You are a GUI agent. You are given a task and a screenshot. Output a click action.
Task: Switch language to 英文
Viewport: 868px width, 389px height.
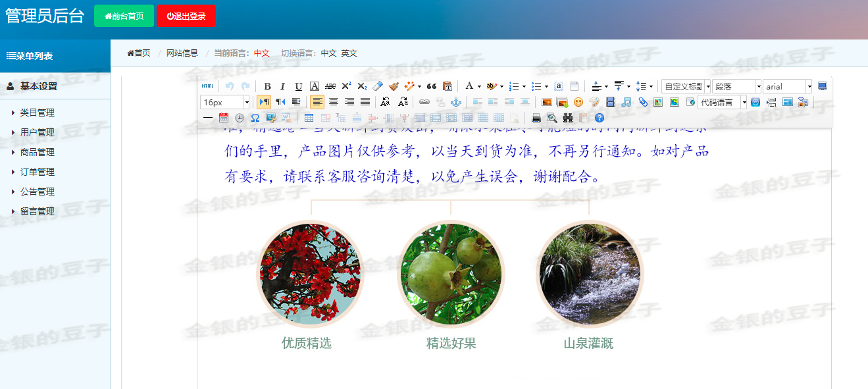pos(349,53)
